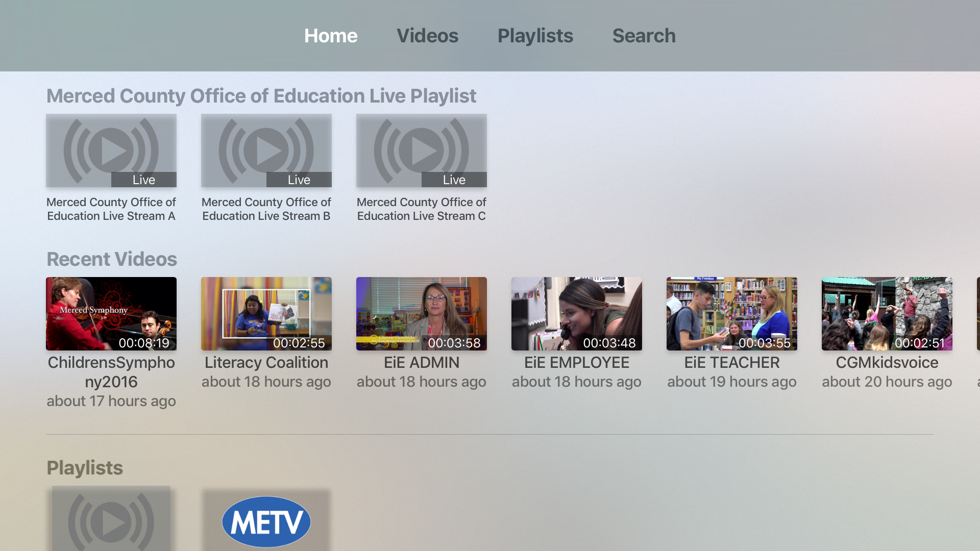Click the 'EiE TEACHER' title text
Screen dimensions: 980x551
pos(732,363)
